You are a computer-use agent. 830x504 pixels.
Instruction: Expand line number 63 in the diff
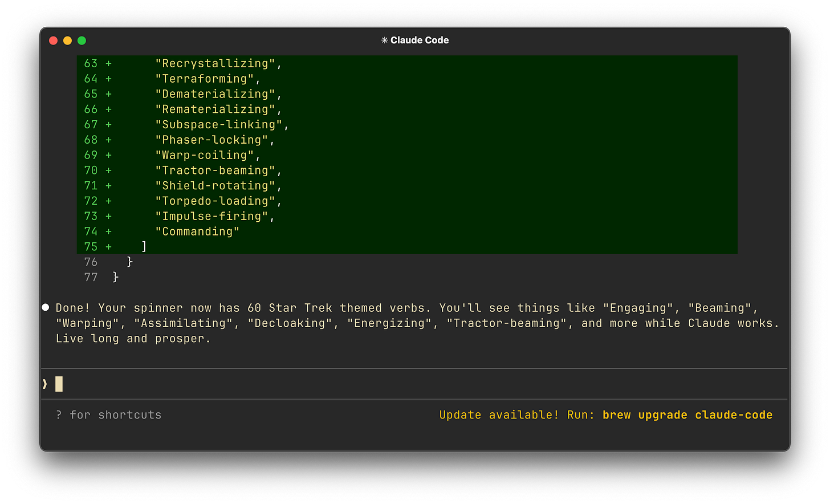(x=91, y=63)
